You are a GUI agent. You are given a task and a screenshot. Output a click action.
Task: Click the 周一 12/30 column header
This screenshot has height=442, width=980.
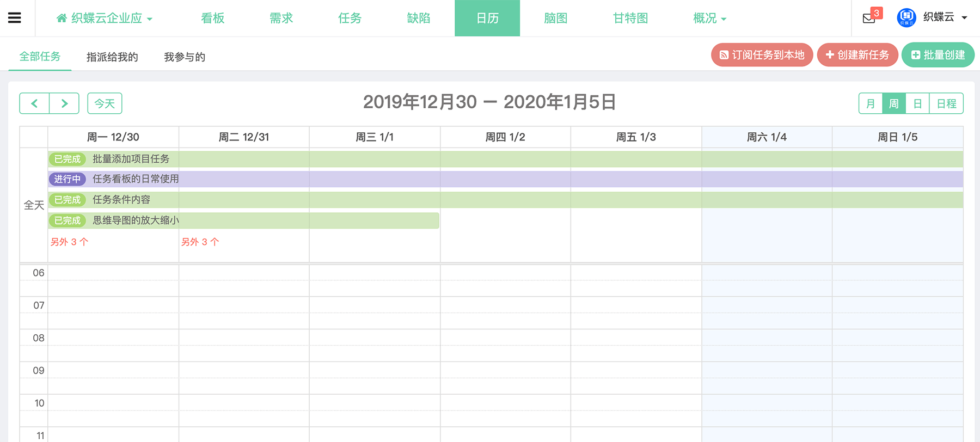(113, 137)
